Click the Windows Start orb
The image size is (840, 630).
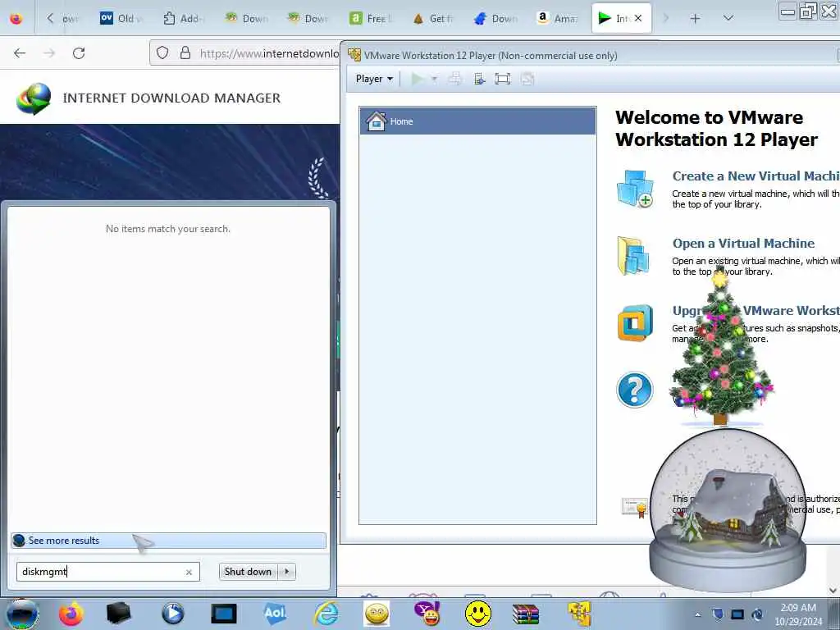22,614
